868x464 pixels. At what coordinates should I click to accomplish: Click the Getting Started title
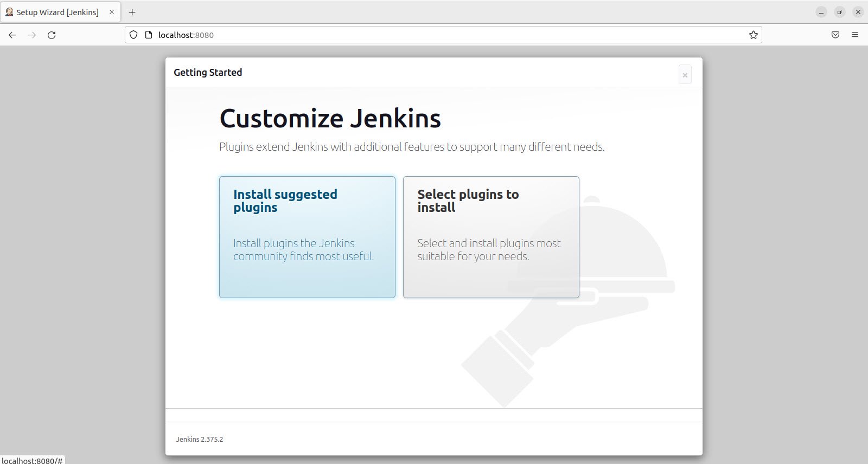pyautogui.click(x=208, y=73)
